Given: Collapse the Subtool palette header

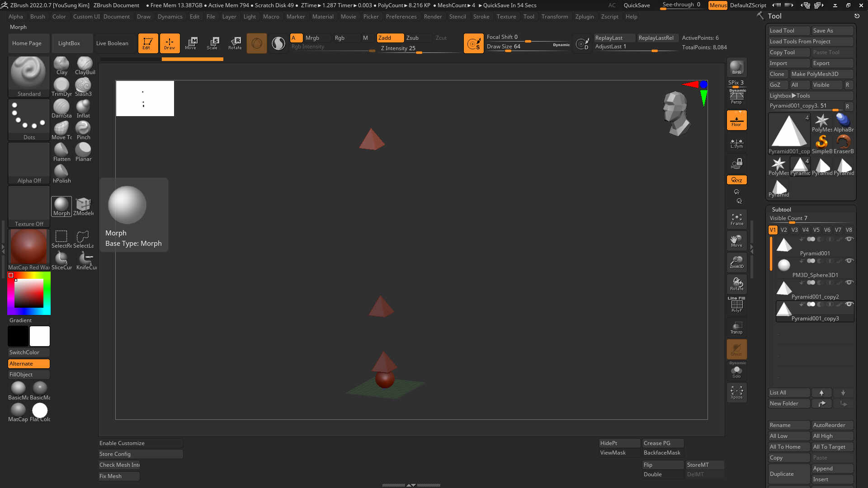Looking at the screenshot, I should [781, 209].
